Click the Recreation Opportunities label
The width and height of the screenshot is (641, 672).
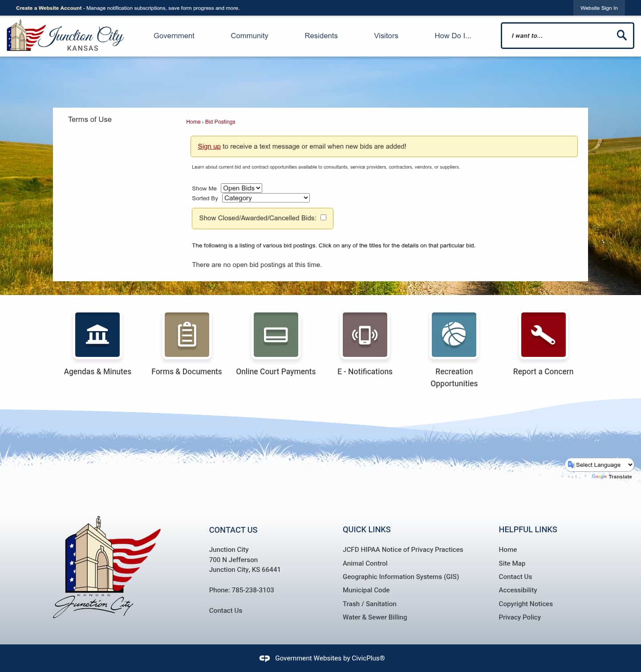pos(454,377)
